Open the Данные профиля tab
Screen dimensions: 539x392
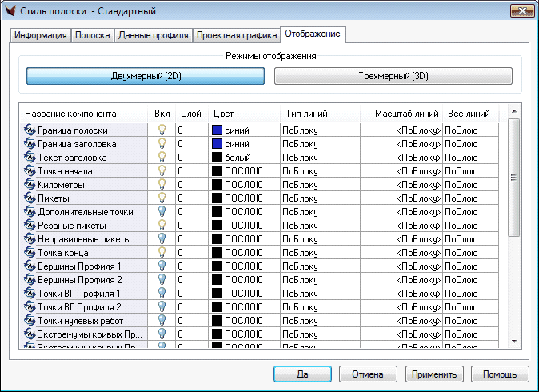[x=154, y=36]
